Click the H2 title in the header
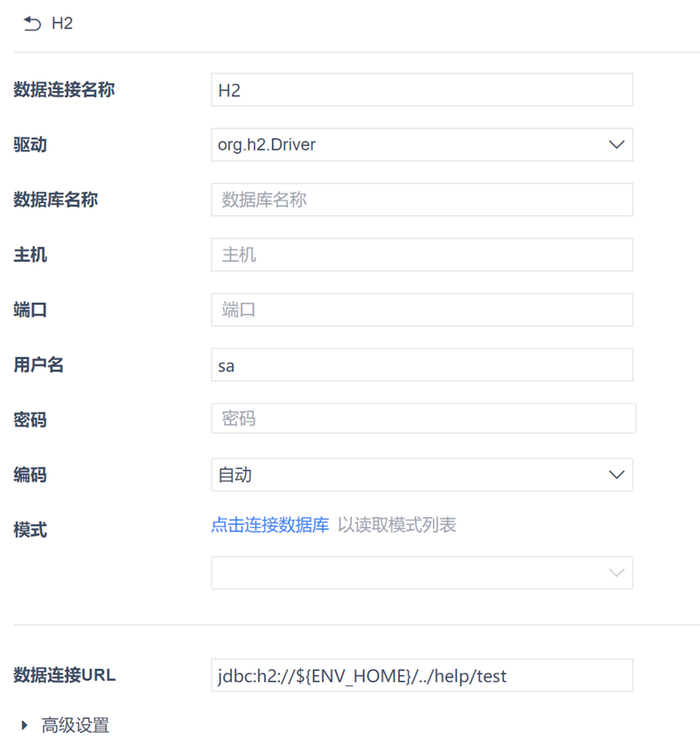Viewport: 700px width, 752px height. coord(62,24)
